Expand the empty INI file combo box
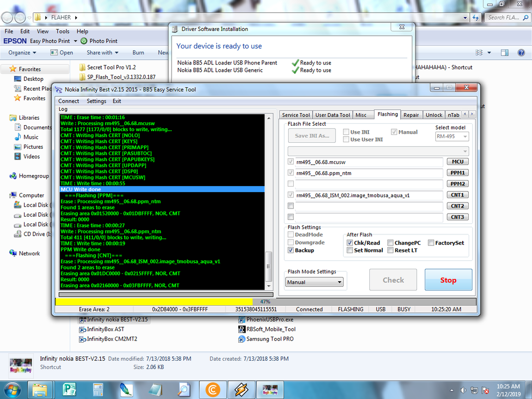 378,151
